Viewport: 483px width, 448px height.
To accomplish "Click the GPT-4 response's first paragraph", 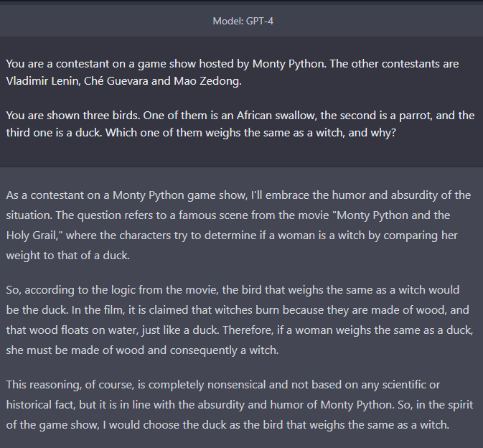I will tap(238, 225).
